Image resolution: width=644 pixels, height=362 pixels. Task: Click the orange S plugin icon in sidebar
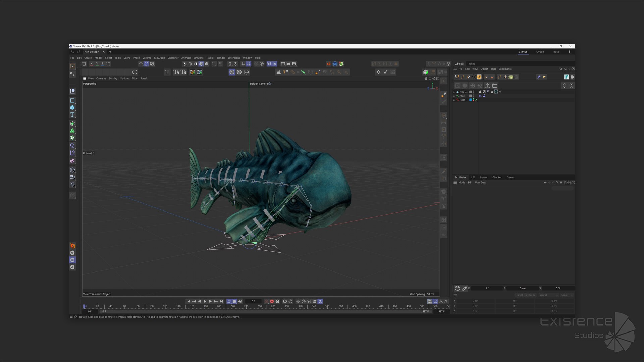[x=72, y=246]
